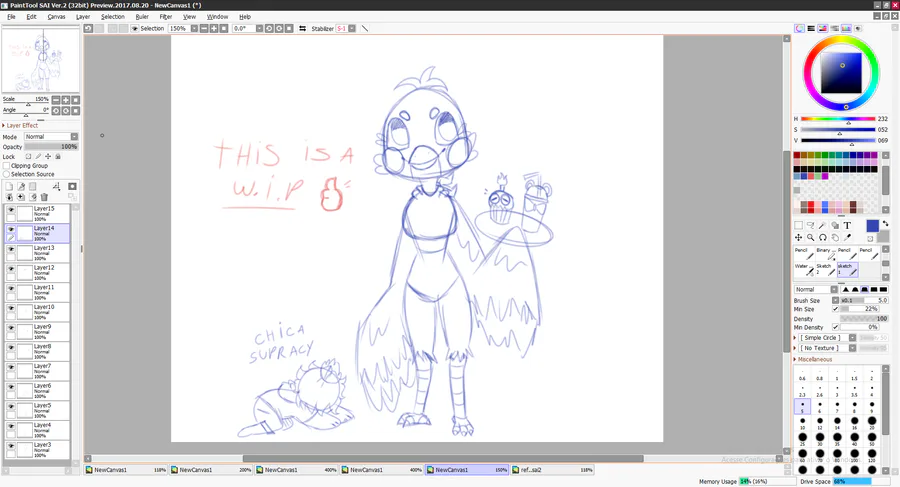Choose the Binary pen brush
900x487 pixels.
[x=826, y=253]
